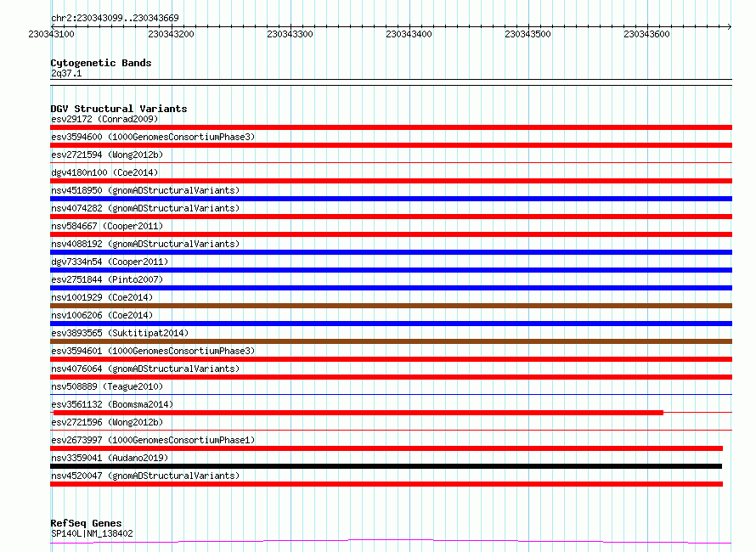
Task: Select label nsv4518950 (gnomADStructuralVariants)
Action: pyautogui.click(x=145, y=190)
